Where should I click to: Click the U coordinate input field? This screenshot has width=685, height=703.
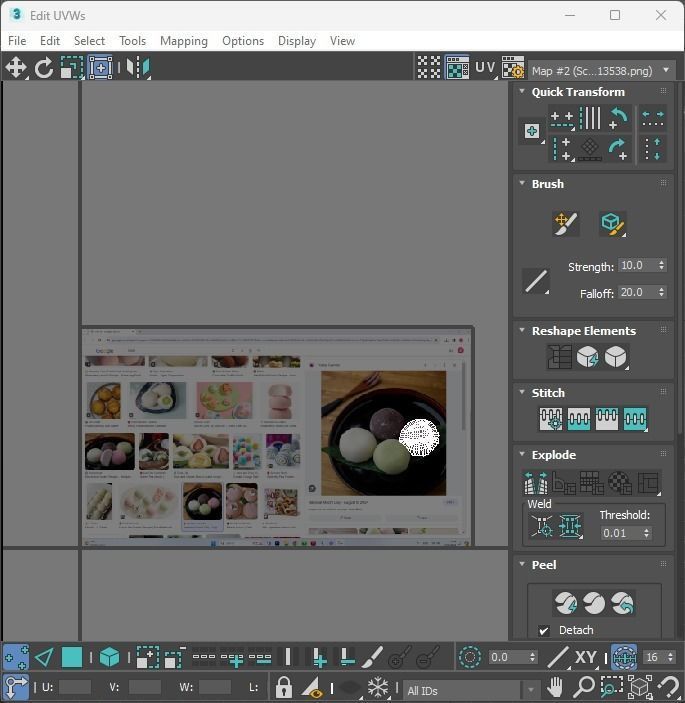74,687
